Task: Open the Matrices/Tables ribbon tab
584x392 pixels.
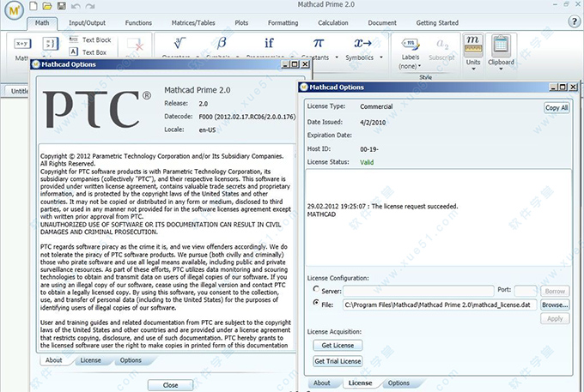Action: click(193, 23)
